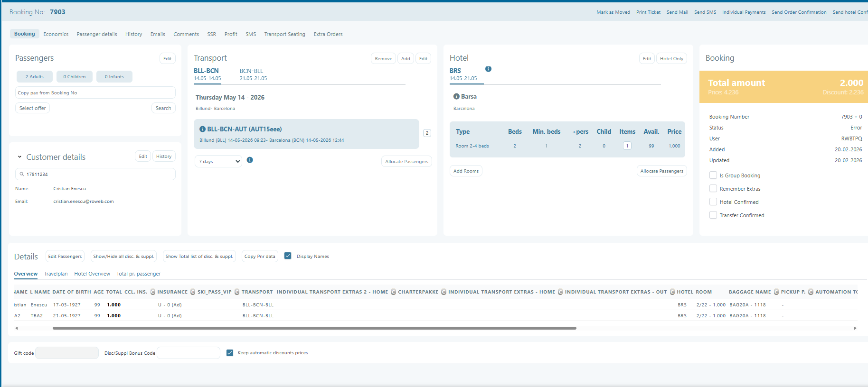Viewport: 868px width, 387px height.
Task: Switch to the Economics tab
Action: pyautogui.click(x=56, y=34)
